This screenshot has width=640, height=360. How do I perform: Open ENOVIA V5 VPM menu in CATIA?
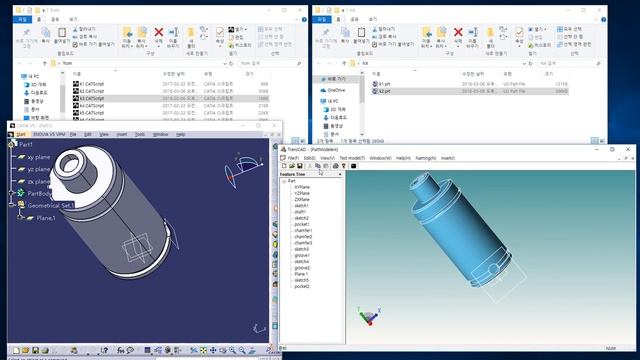(49, 134)
